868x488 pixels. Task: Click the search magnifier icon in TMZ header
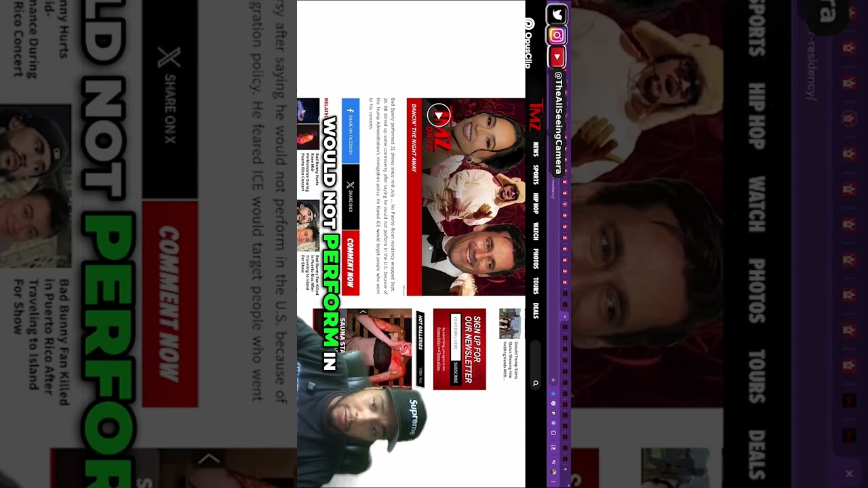535,384
